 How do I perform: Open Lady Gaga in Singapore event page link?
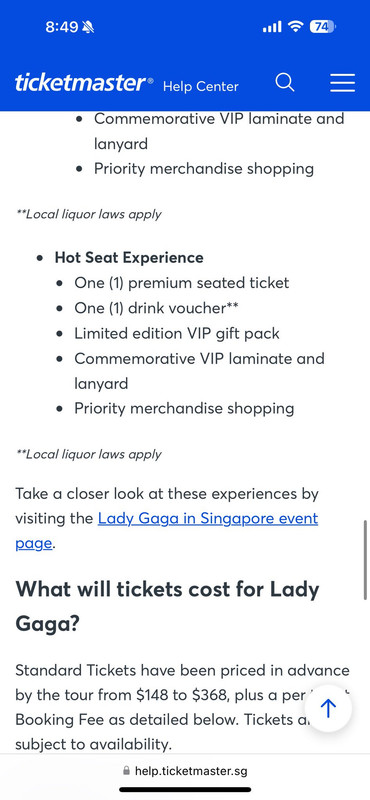(x=166, y=531)
